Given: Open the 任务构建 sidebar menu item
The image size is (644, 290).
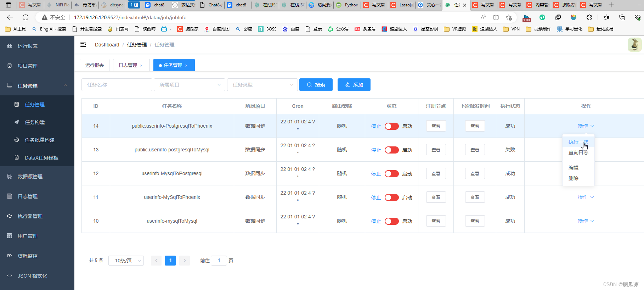Looking at the screenshot, I should [37, 122].
